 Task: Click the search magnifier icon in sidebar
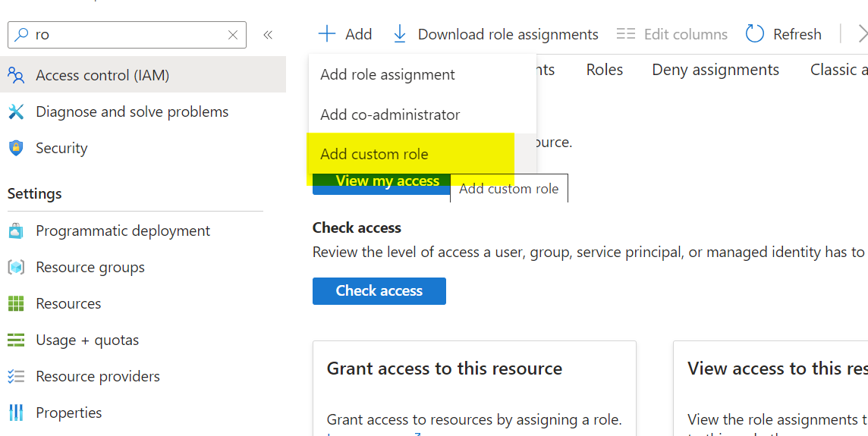tap(21, 35)
